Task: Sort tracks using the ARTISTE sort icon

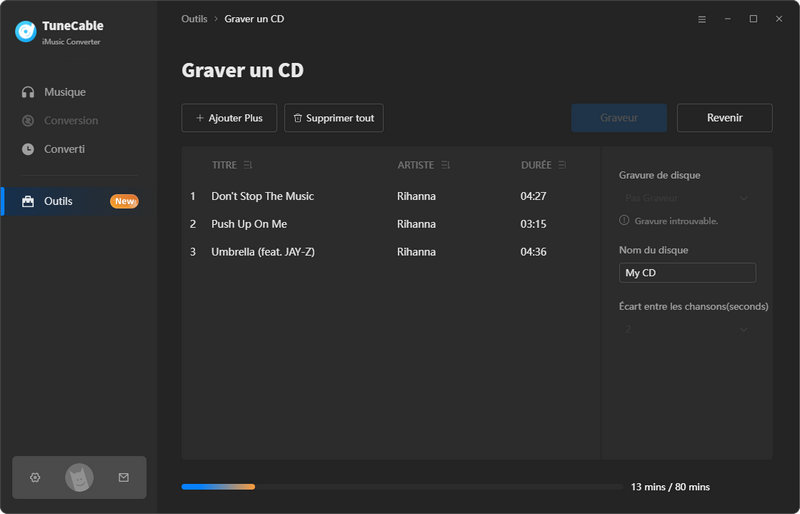Action: pos(446,165)
